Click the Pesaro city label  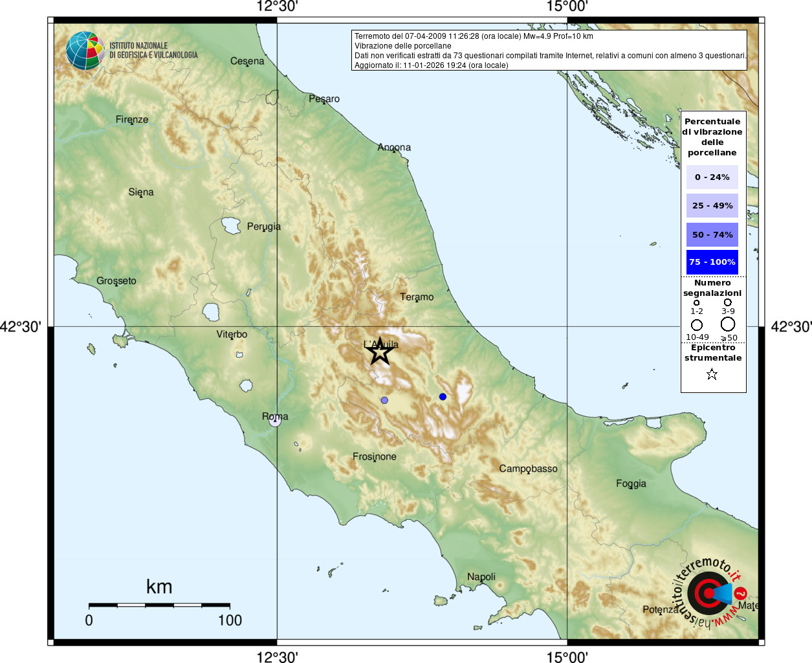(324, 99)
